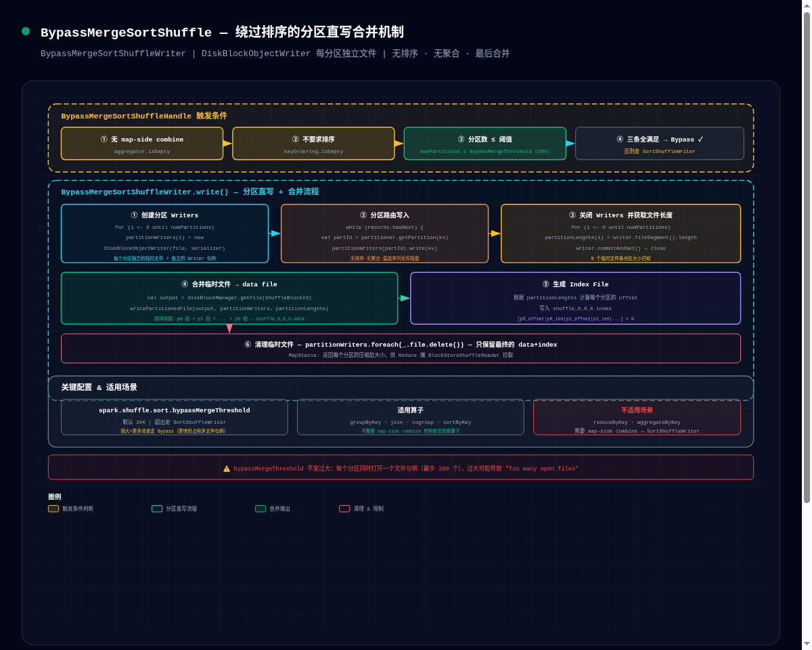Click the line writePartitionedFile(output, partitionWriters, partitionLengths)
The width and height of the screenshot is (812, 650).
pos(229,308)
